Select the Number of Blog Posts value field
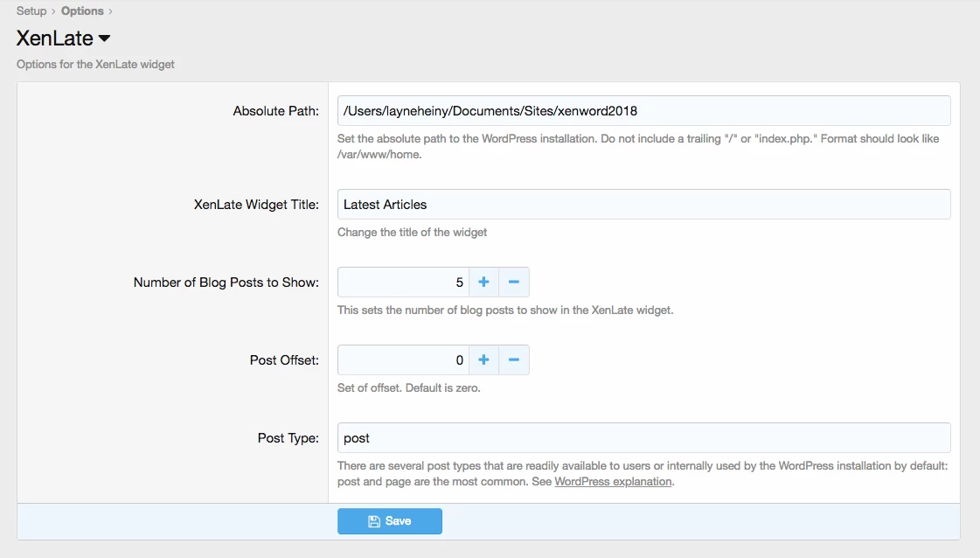The height and width of the screenshot is (558, 980). tap(403, 282)
